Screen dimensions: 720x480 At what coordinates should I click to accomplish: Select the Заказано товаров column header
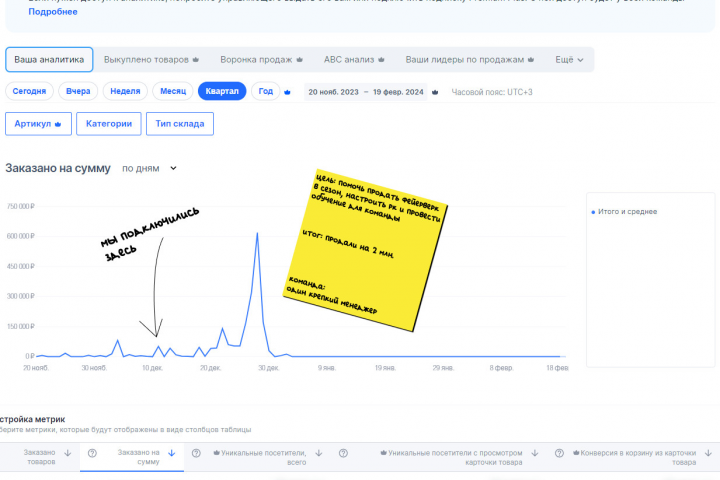point(39,457)
